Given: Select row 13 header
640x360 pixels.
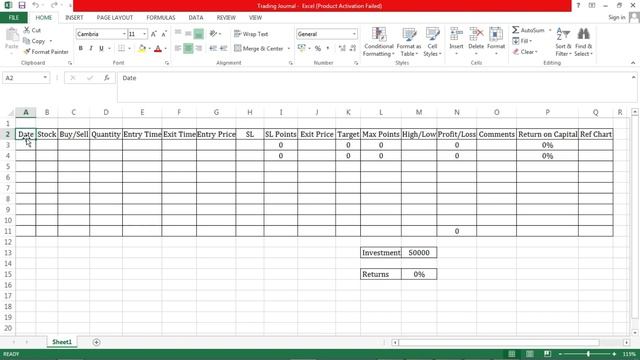Looking at the screenshot, I should click(x=8, y=253).
